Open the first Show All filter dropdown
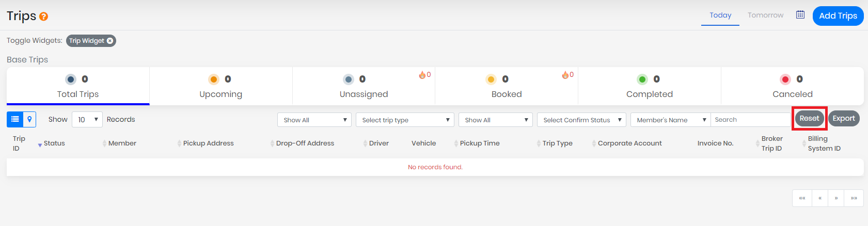Viewport: 868px width, 226px height. tap(314, 120)
